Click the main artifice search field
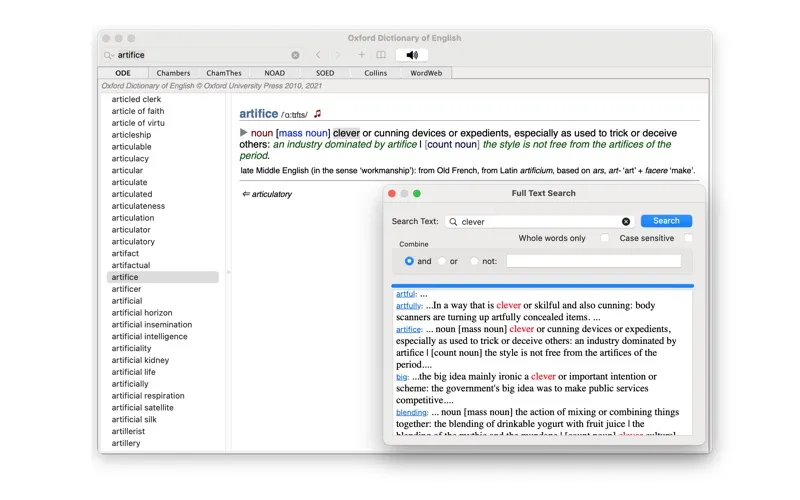Image resolution: width=800 pixels, height=500 pixels. pos(203,55)
